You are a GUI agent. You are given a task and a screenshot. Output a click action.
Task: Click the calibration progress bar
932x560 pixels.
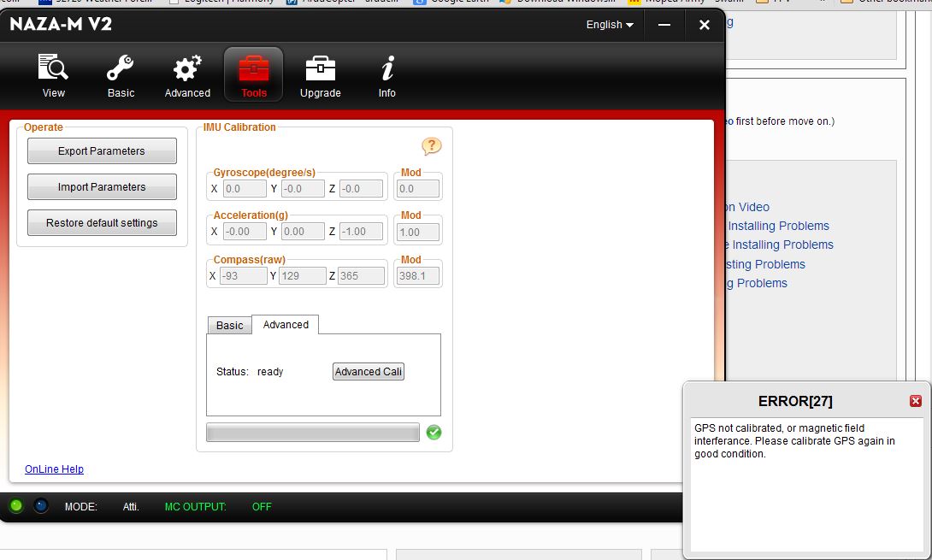point(313,433)
